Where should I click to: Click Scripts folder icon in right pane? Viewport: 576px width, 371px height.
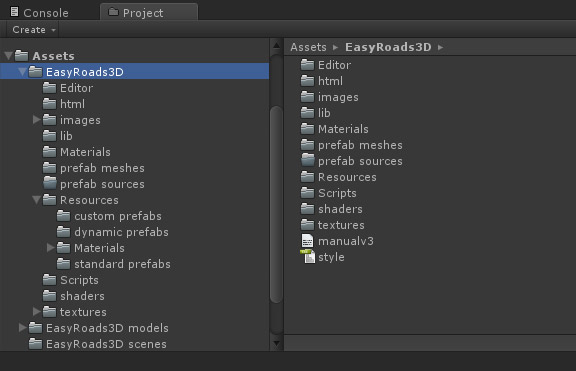coord(307,193)
